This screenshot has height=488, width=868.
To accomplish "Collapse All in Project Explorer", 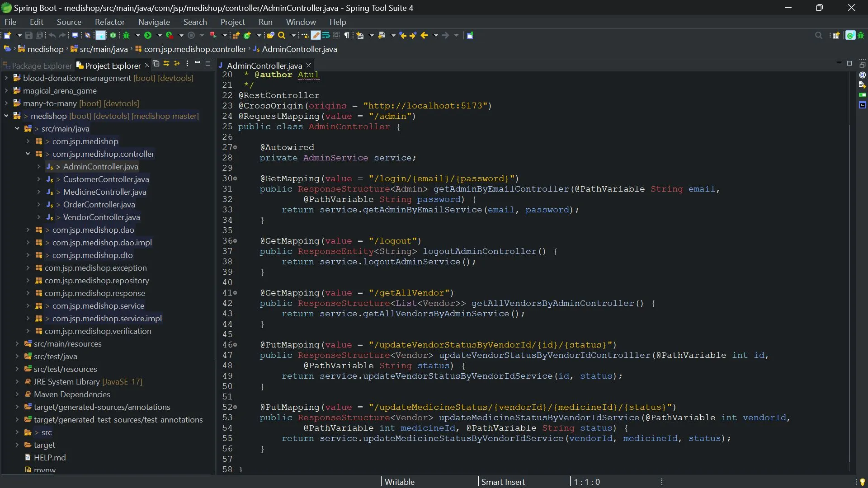I will coord(156,64).
